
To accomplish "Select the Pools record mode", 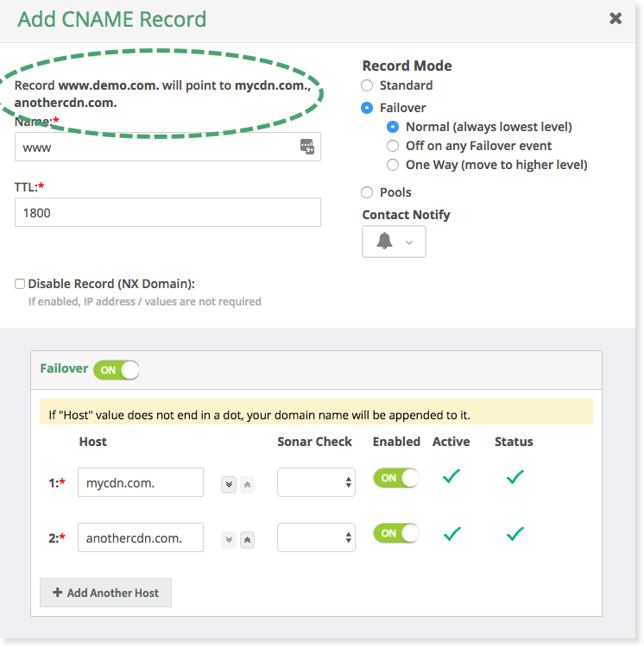I will (367, 192).
